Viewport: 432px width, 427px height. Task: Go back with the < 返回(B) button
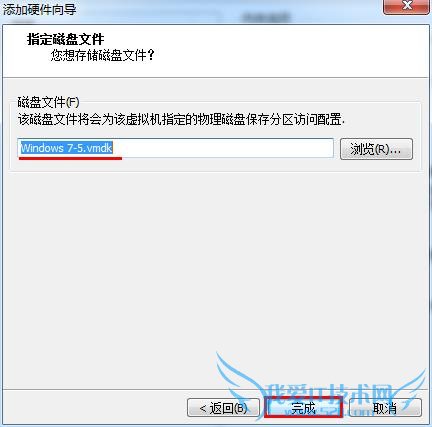(223, 407)
